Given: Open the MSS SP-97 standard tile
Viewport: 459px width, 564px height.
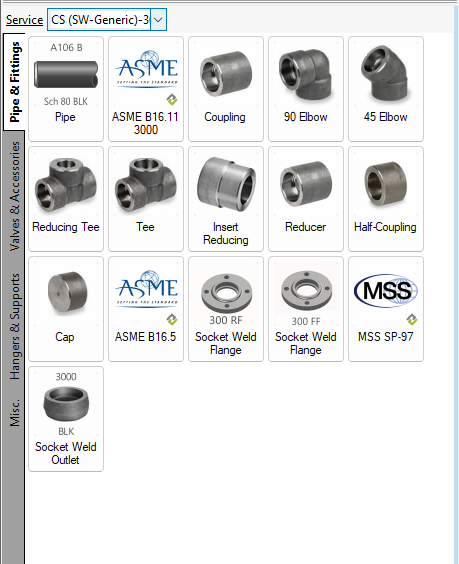Looking at the screenshot, I should pyautogui.click(x=386, y=309).
